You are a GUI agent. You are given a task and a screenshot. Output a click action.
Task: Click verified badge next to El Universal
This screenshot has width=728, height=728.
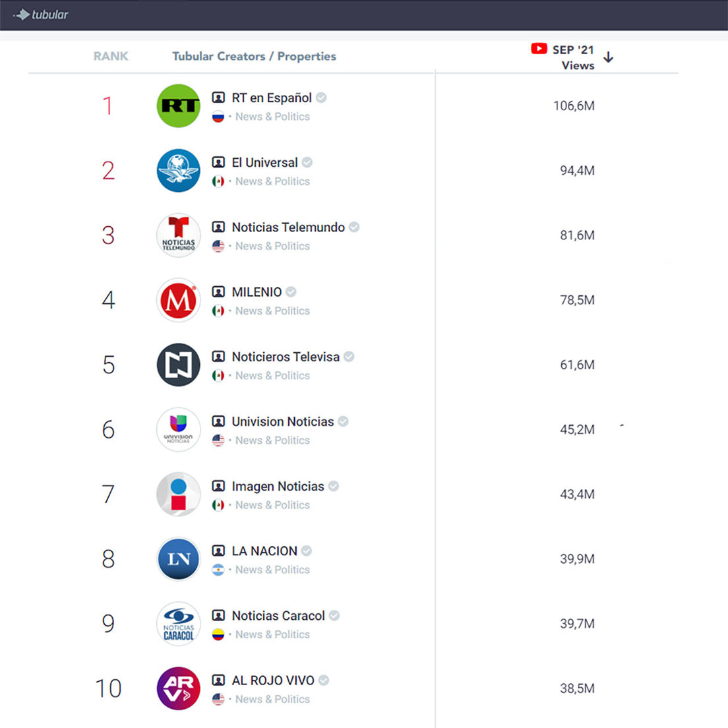click(307, 162)
